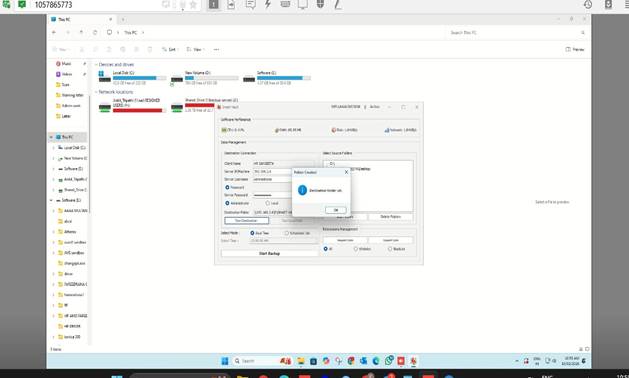Select the All exclusions radio option

pos(325,249)
